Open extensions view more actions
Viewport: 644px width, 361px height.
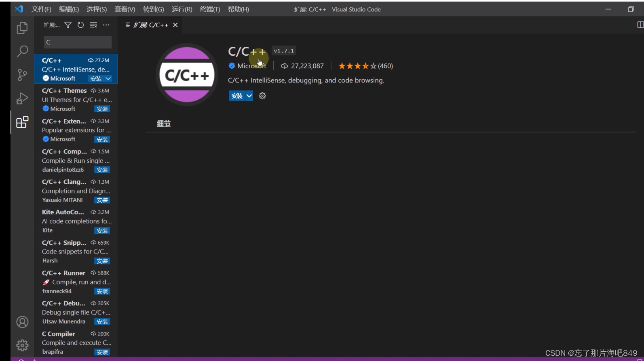coord(106,25)
